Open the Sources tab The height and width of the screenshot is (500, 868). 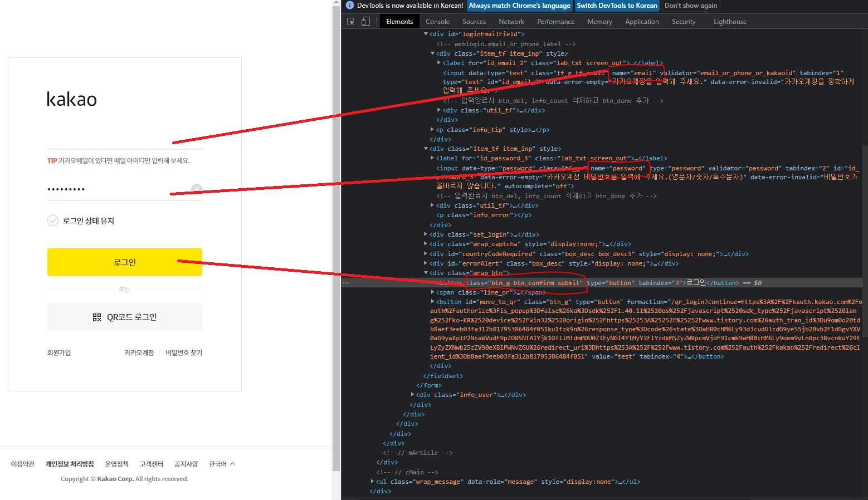click(474, 22)
